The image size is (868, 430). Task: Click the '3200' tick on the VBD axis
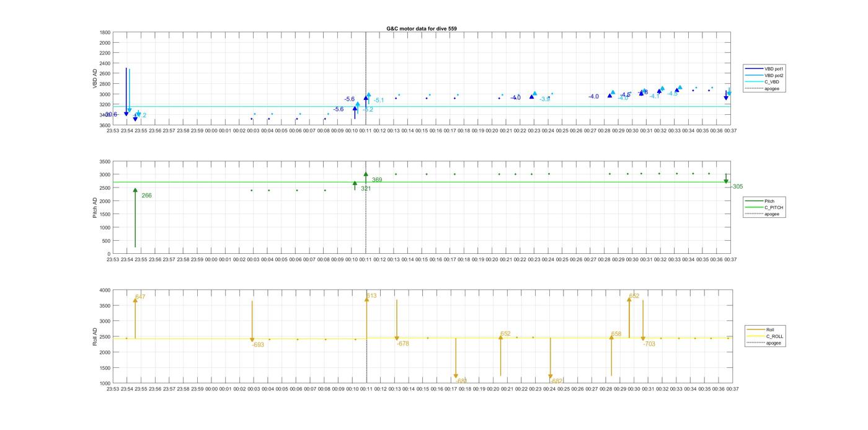click(105, 105)
